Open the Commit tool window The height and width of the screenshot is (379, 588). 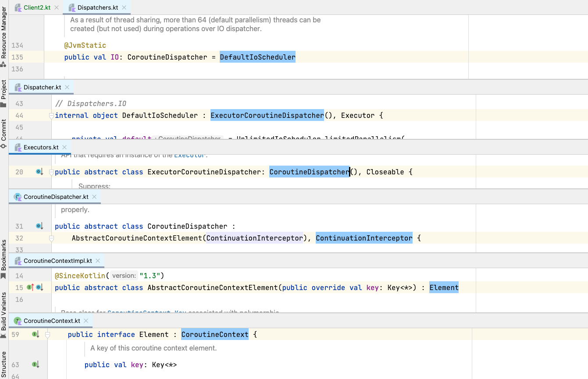pos(4,134)
